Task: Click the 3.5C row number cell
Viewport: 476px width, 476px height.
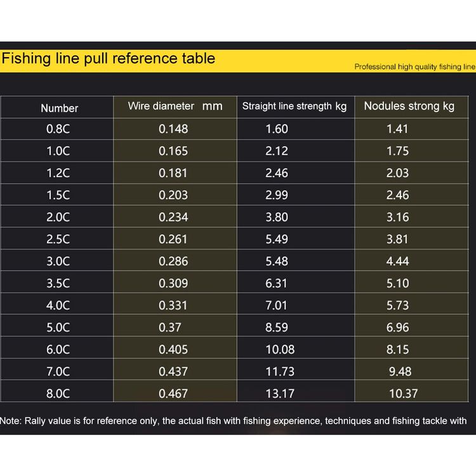Action: click(58, 283)
